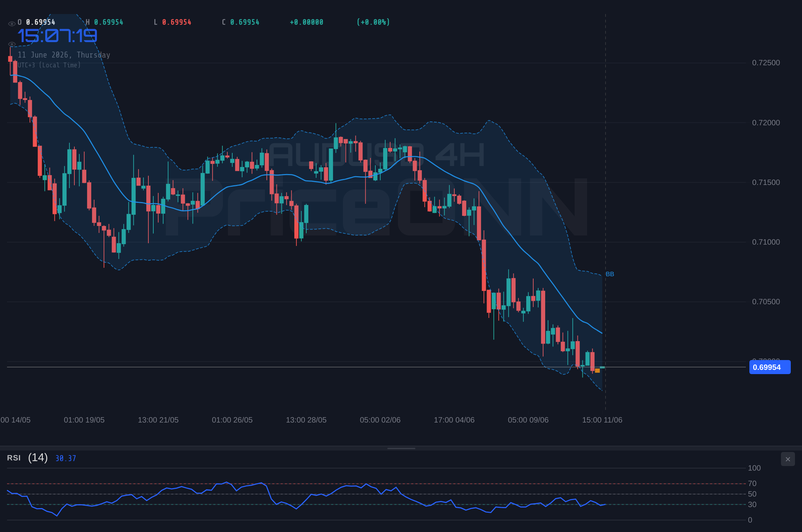
Task: Click the 05:00 02/06 time axis label
Action: point(380,420)
